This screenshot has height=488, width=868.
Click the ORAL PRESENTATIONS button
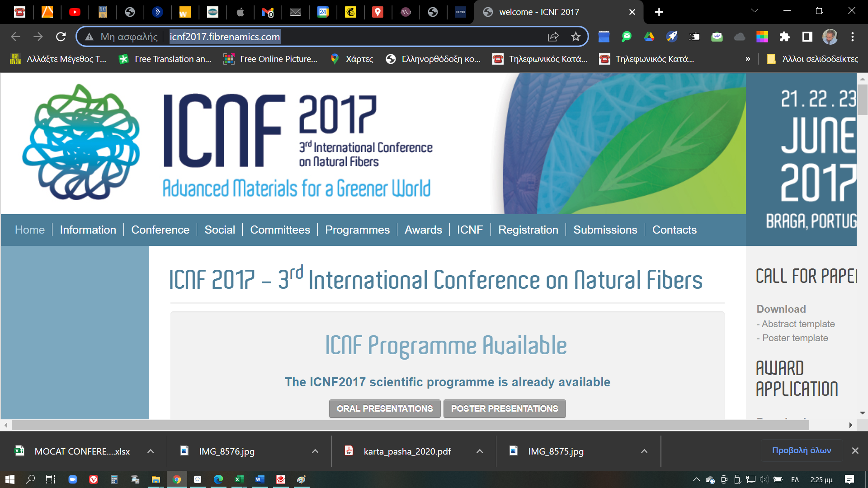click(x=384, y=408)
